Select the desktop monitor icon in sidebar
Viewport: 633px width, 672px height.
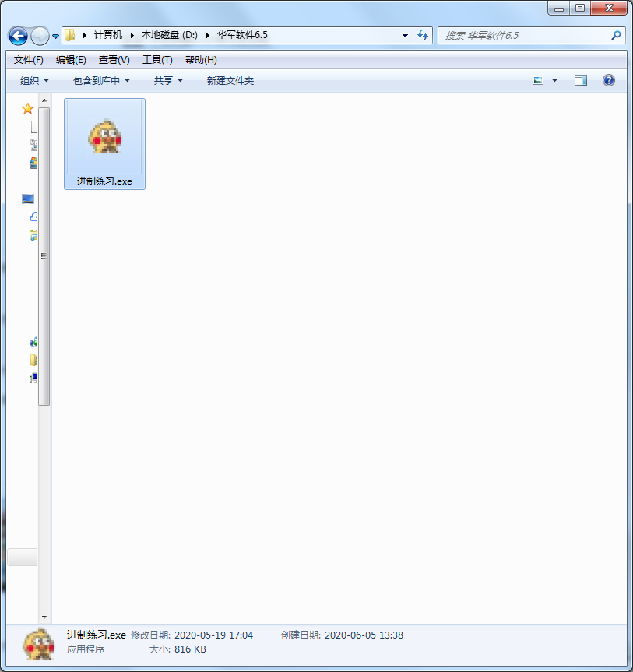pos(28,199)
